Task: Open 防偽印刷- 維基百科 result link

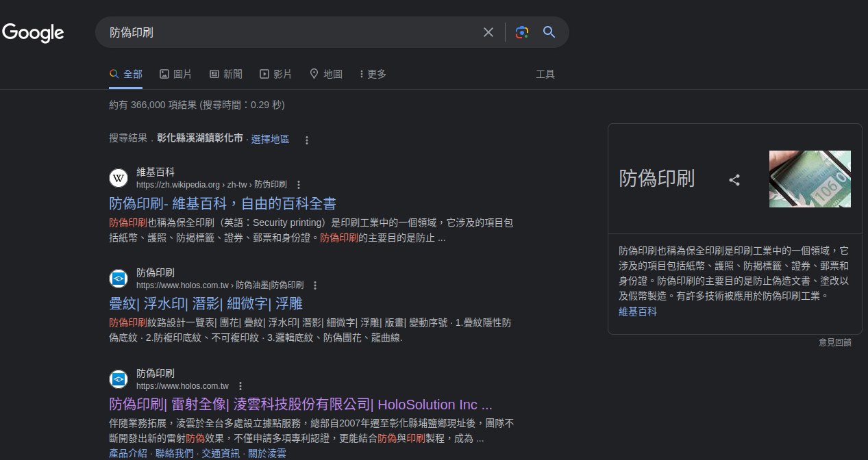Action: point(223,203)
